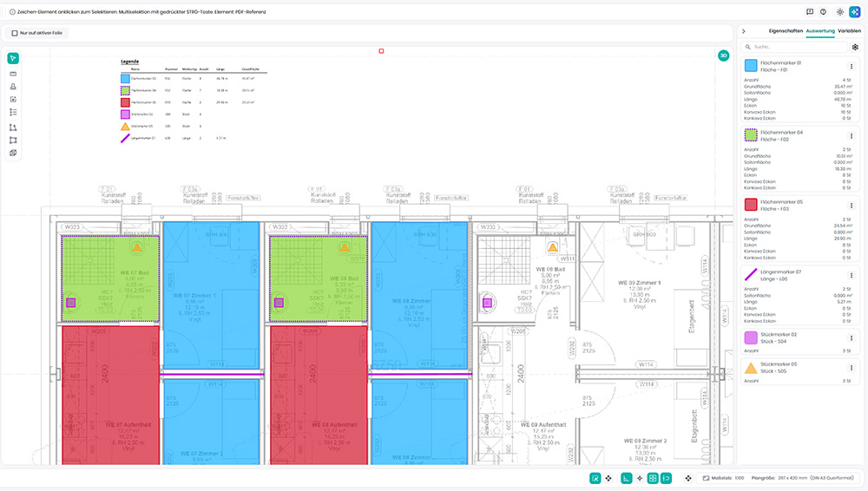Click the Flächenmarker 01 card title
868x491 pixels.
pos(780,63)
